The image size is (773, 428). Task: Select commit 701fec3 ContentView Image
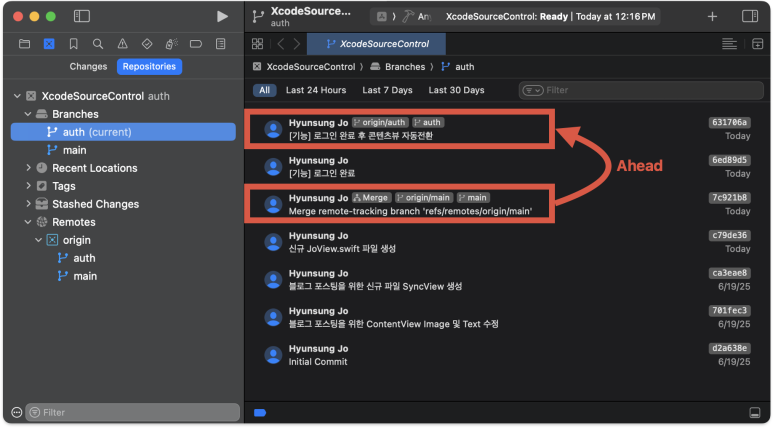507,317
